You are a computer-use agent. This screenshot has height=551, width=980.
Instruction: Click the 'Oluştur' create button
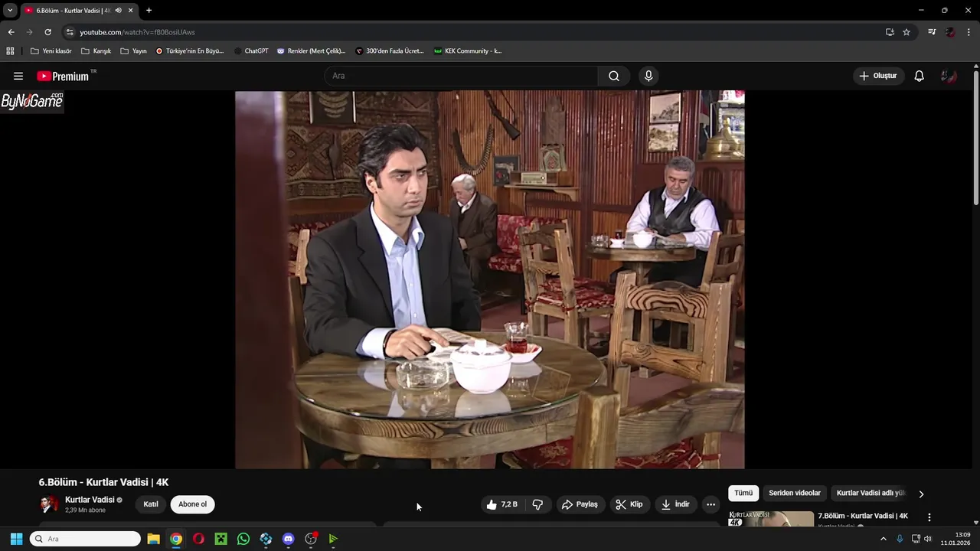click(x=878, y=76)
